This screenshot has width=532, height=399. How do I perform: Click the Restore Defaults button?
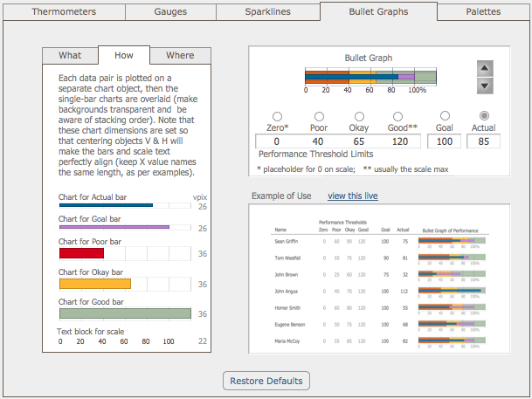coord(266,381)
